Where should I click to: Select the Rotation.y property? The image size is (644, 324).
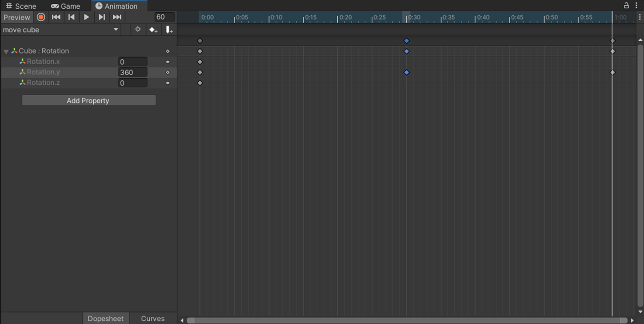[43, 72]
